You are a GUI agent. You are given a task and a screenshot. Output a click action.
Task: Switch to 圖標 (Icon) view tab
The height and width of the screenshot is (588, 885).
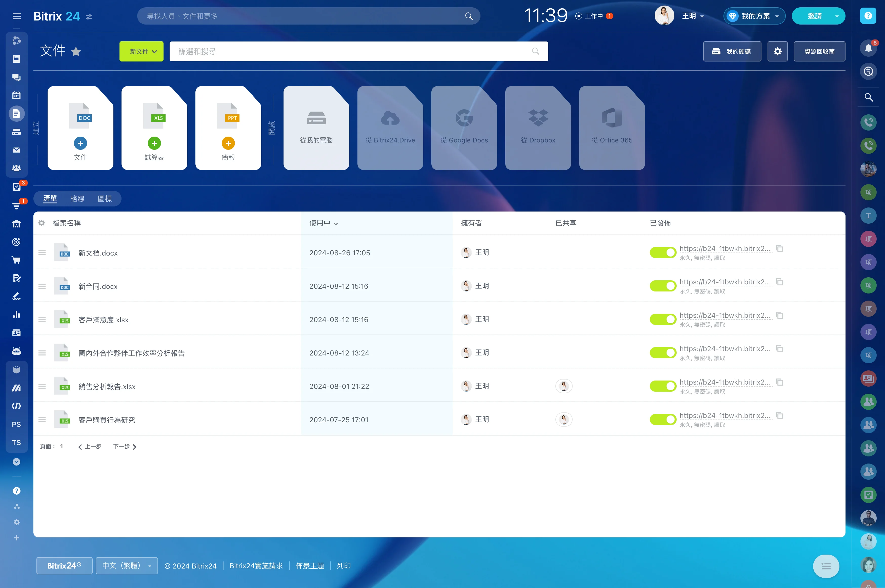tap(105, 198)
